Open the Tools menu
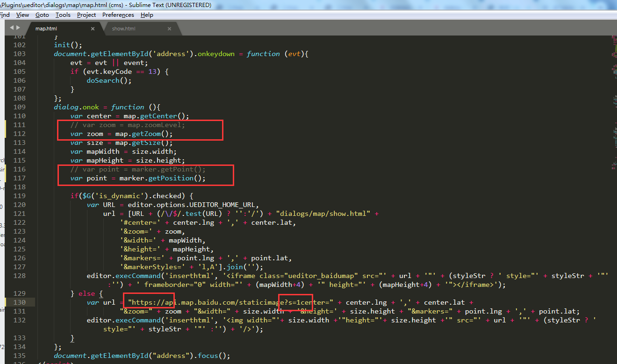617x364 pixels. click(63, 14)
